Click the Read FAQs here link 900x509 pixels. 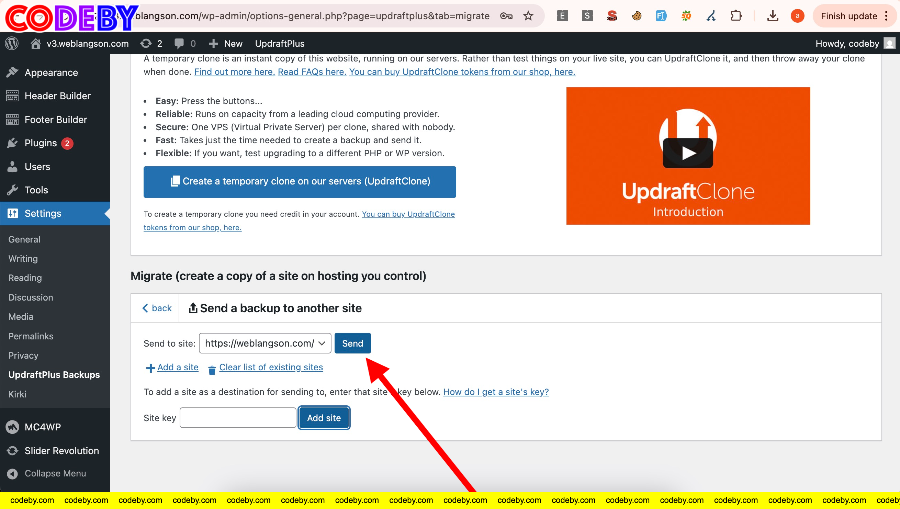pos(312,72)
